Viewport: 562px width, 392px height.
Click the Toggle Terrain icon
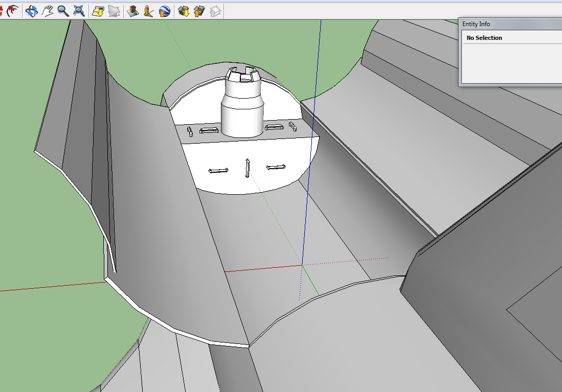click(114, 11)
